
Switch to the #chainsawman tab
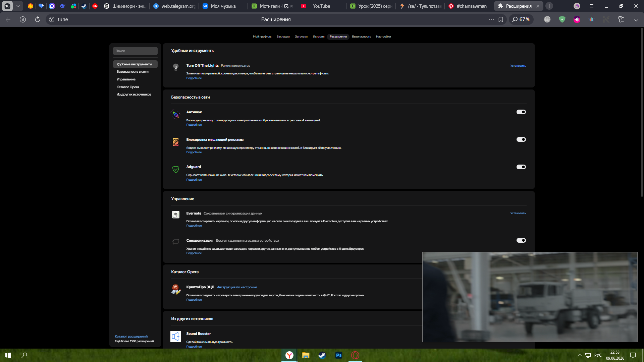tap(470, 6)
